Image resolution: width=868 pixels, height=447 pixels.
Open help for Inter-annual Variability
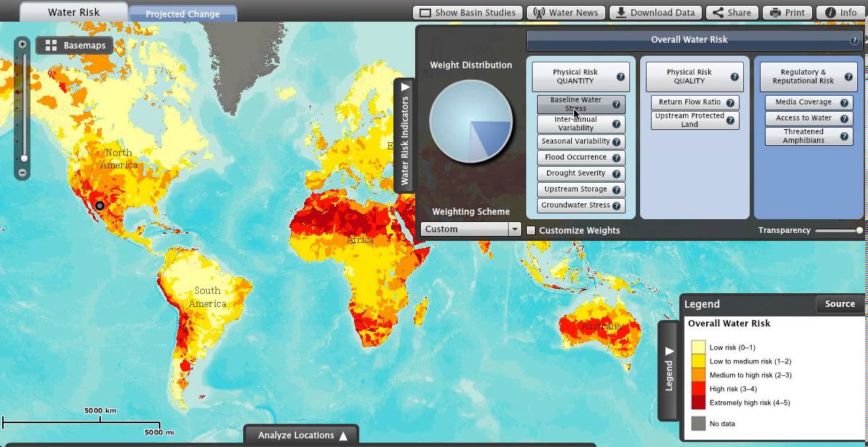click(616, 124)
